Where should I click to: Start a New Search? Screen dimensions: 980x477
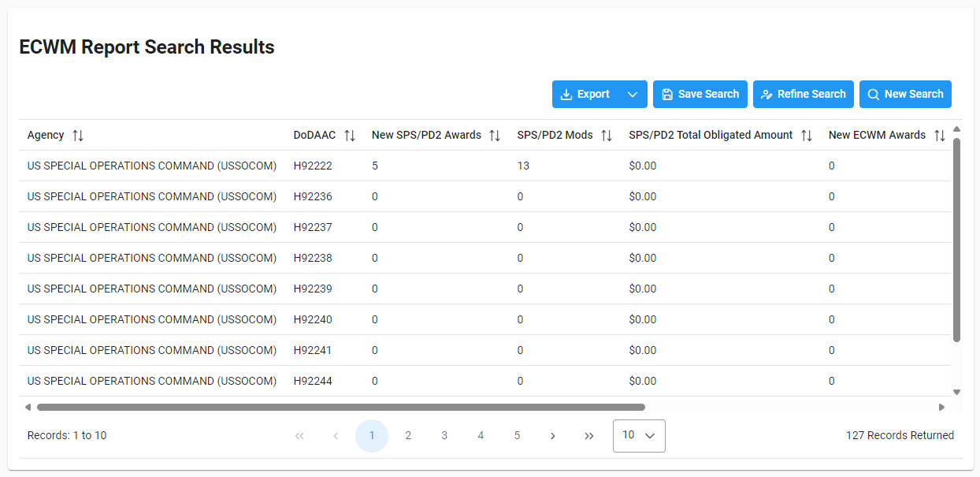coord(904,95)
